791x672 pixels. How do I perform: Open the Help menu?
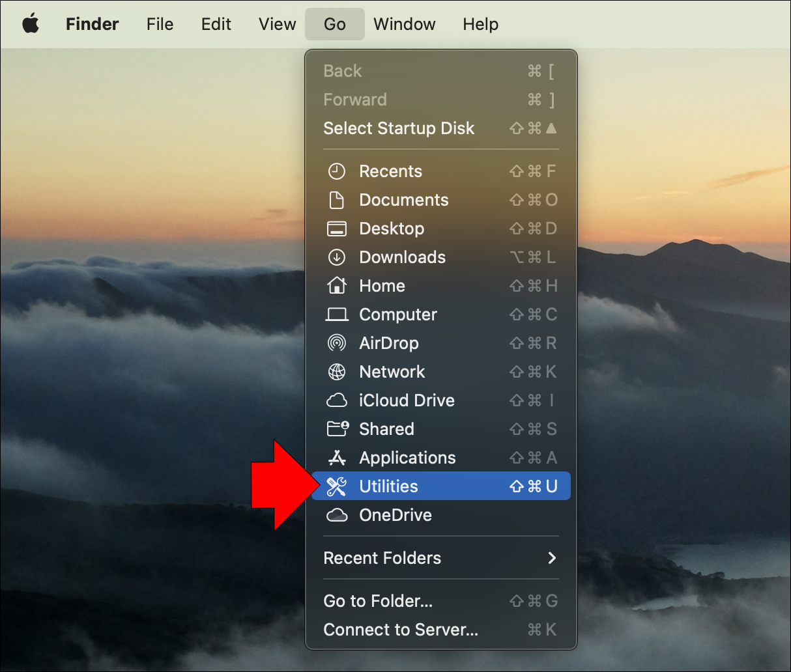click(x=480, y=24)
